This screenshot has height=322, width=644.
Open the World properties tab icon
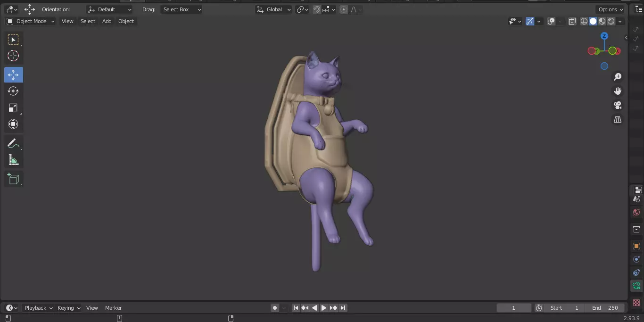point(636,213)
